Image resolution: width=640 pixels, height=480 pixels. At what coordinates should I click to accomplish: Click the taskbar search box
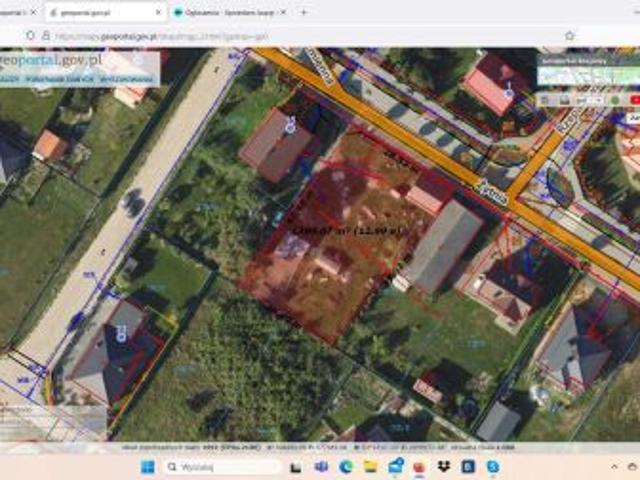tap(224, 467)
